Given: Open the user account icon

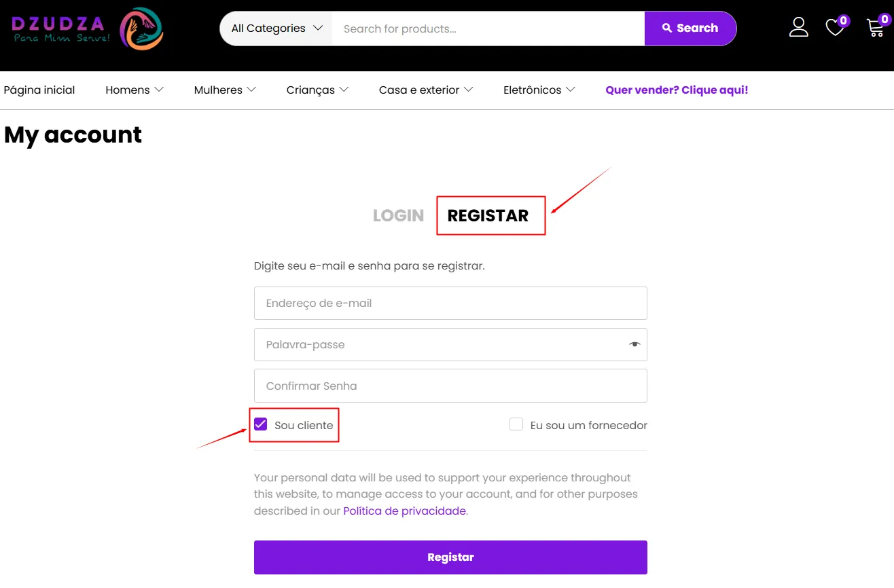Looking at the screenshot, I should (x=799, y=27).
